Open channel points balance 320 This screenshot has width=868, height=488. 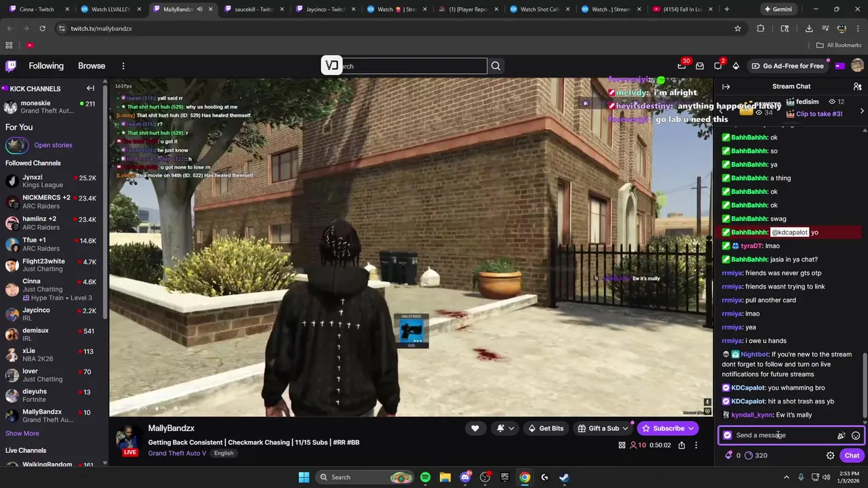coord(755,455)
